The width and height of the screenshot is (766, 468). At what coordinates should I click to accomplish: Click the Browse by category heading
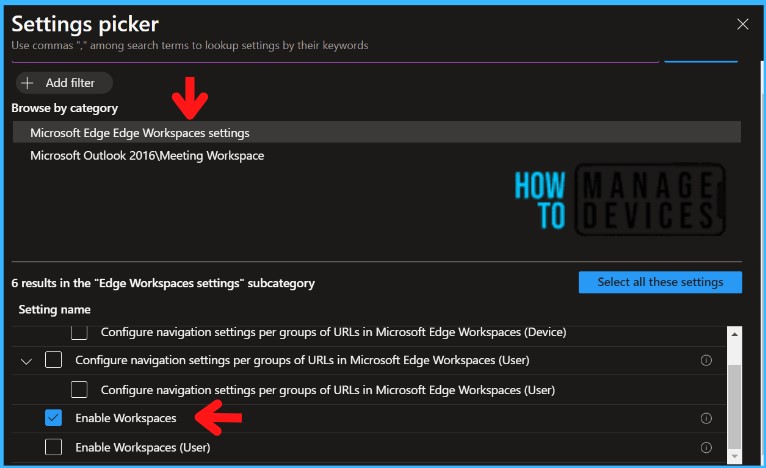point(64,108)
